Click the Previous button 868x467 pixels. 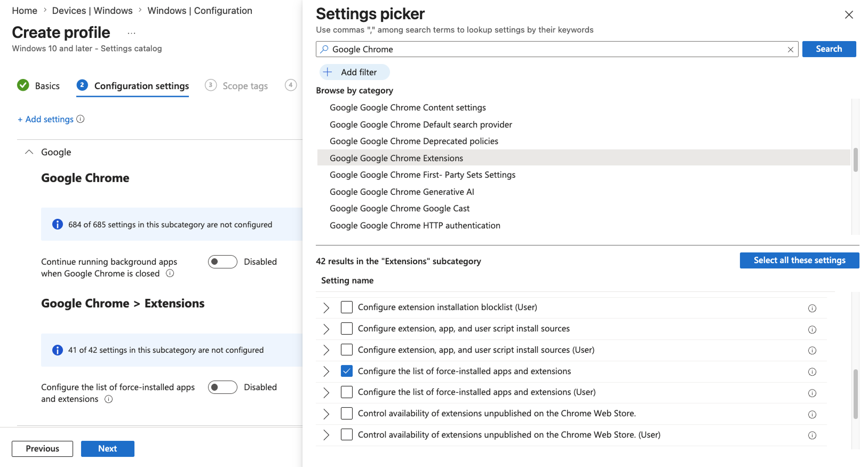pos(43,449)
